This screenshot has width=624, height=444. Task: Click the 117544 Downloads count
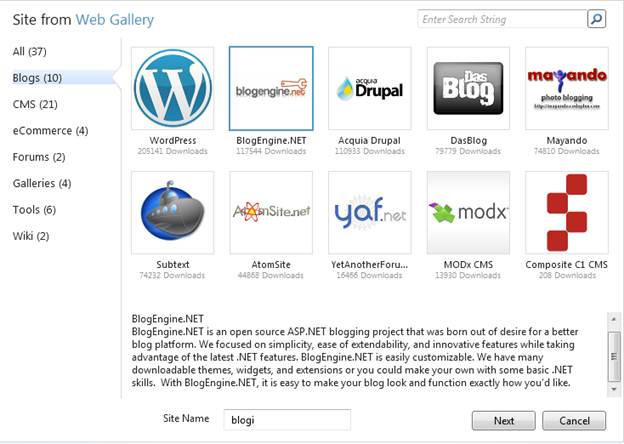point(271,151)
